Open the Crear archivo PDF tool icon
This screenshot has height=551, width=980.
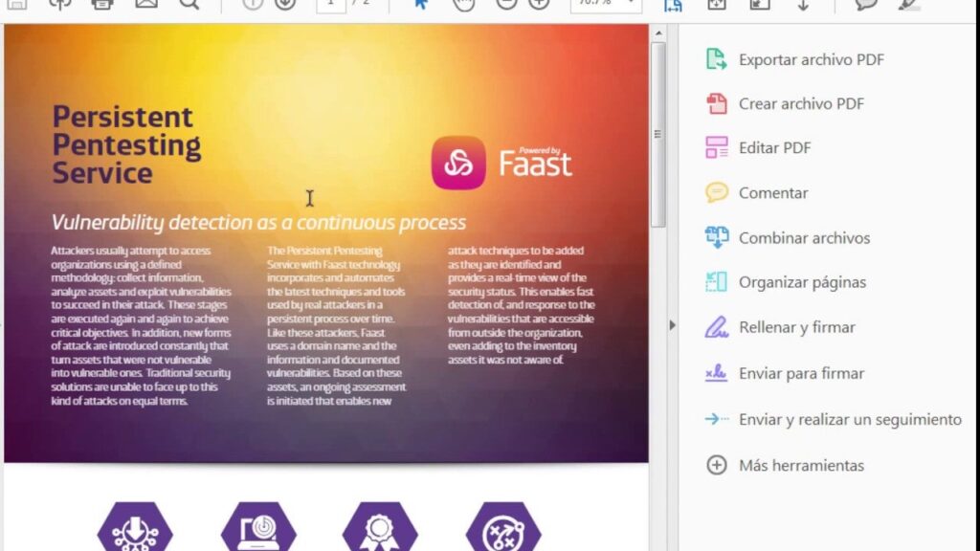pyautogui.click(x=716, y=103)
